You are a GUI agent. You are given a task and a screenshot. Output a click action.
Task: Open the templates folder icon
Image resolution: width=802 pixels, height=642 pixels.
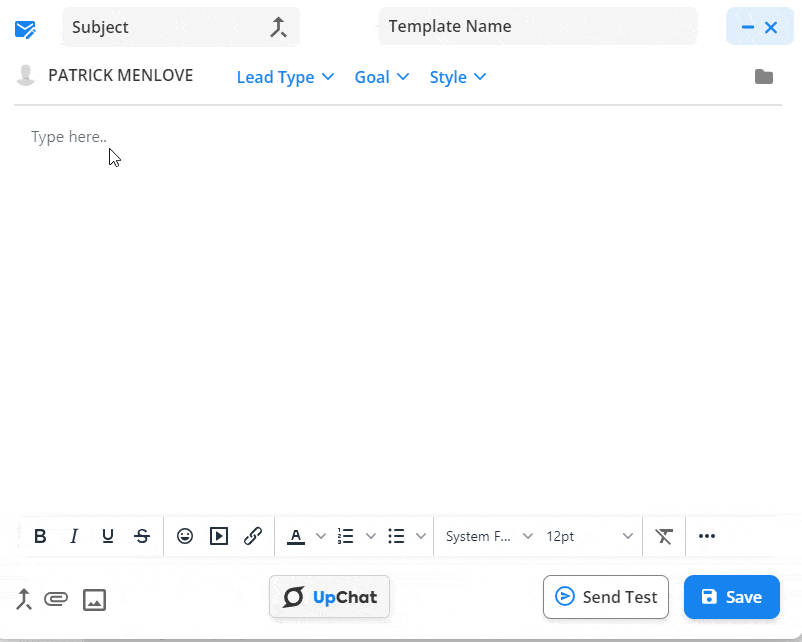[x=764, y=77]
